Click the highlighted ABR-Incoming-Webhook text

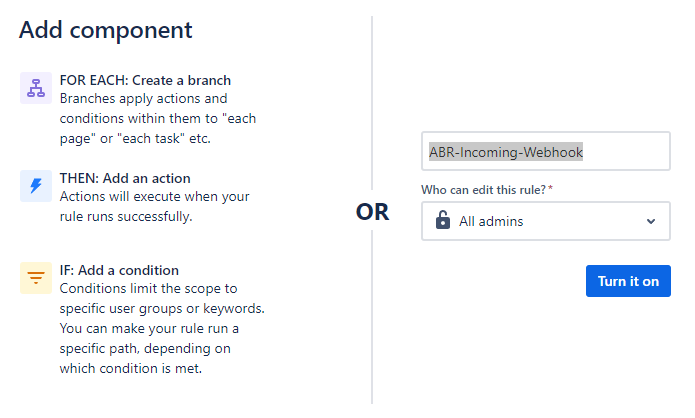coord(506,152)
